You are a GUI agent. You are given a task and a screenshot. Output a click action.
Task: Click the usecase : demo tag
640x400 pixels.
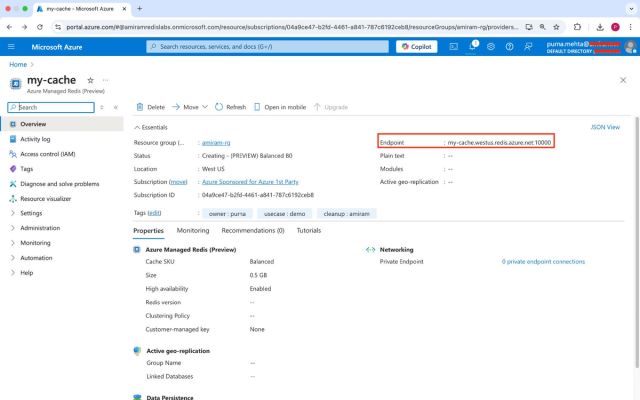click(x=284, y=213)
